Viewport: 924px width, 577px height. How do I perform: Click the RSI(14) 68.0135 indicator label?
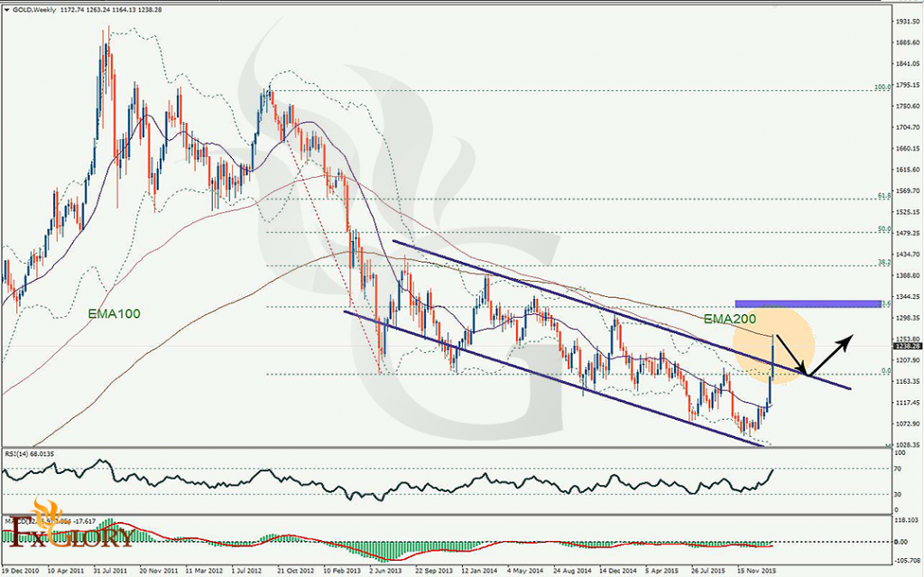point(30,453)
